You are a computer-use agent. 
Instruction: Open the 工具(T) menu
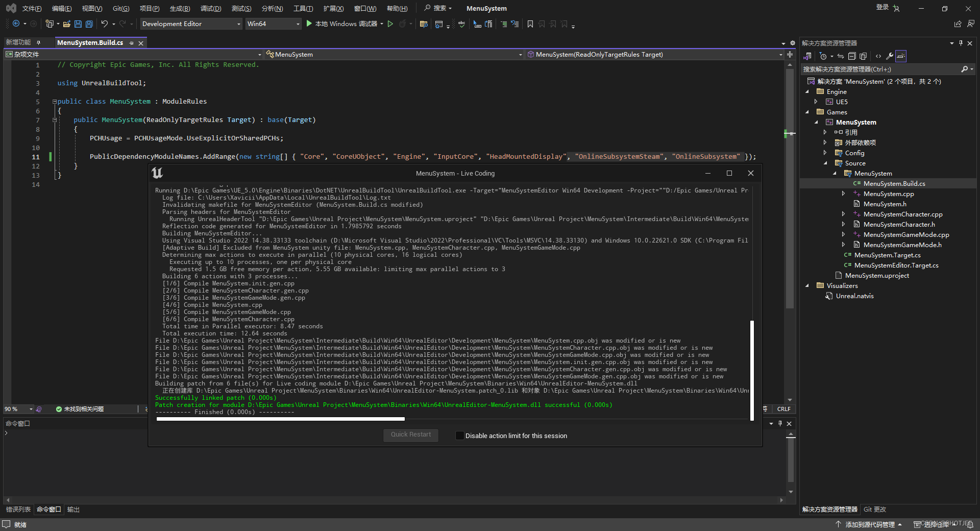(303, 8)
